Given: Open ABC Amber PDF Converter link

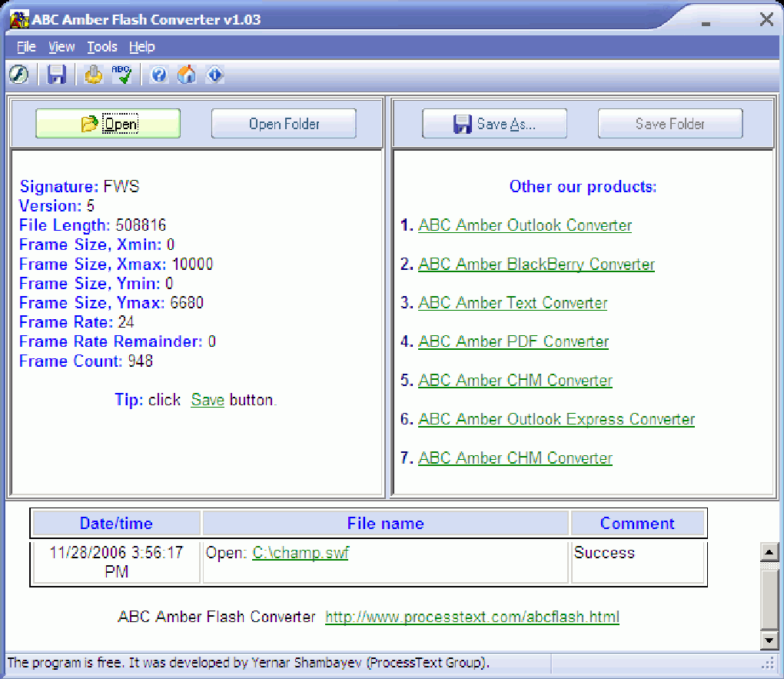Looking at the screenshot, I should [513, 341].
